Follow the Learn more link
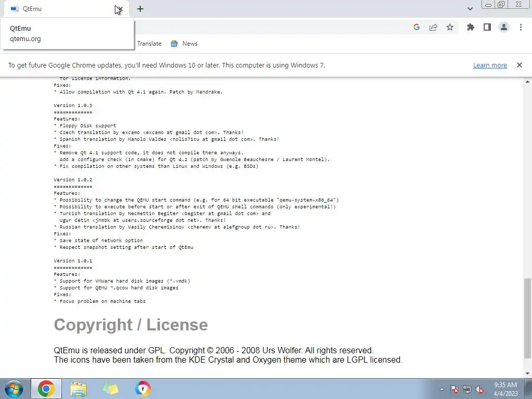This screenshot has height=399, width=532. (x=490, y=65)
